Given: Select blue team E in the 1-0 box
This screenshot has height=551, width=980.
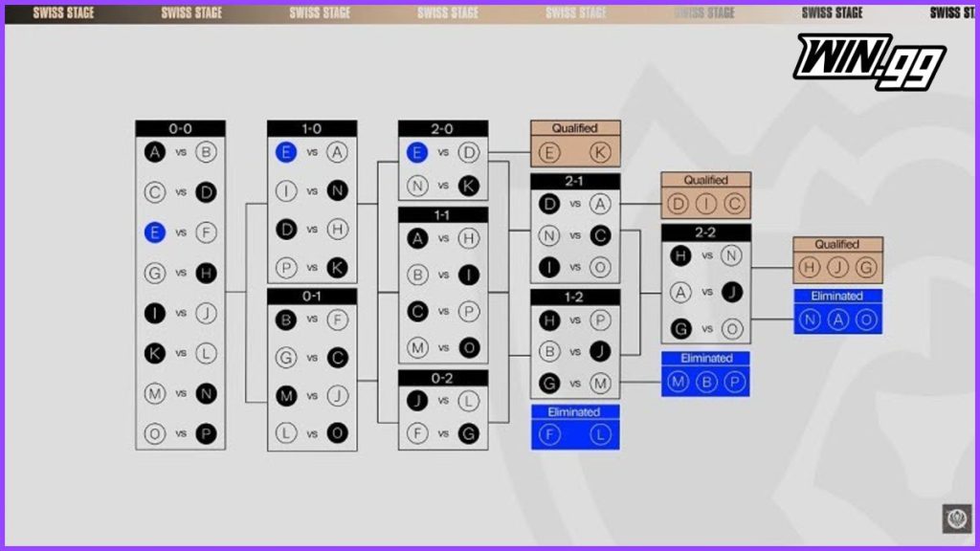Looking at the screenshot, I should (285, 152).
